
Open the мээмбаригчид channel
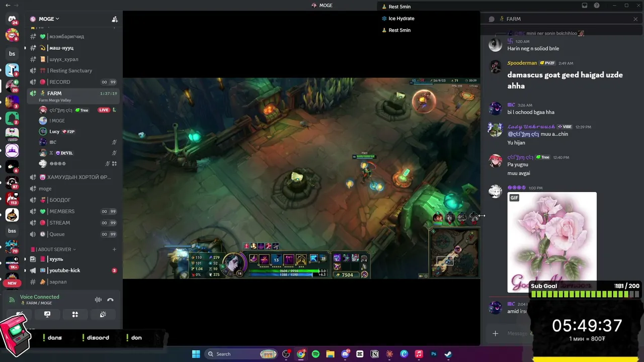pyautogui.click(x=74, y=36)
